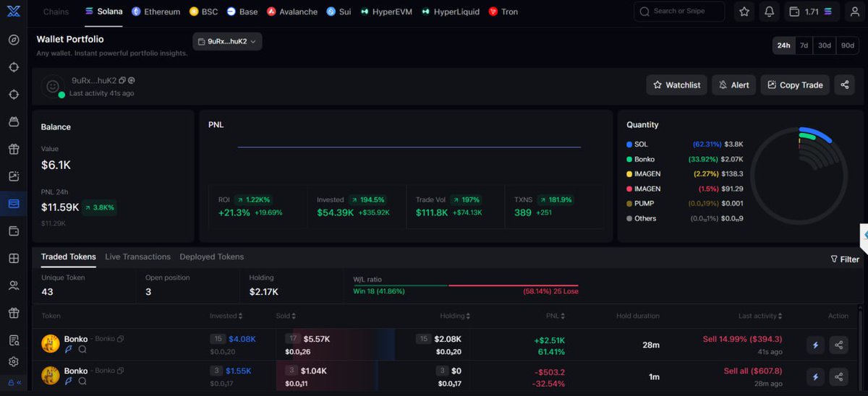Click search magnifier under second Bonko token

click(x=82, y=381)
